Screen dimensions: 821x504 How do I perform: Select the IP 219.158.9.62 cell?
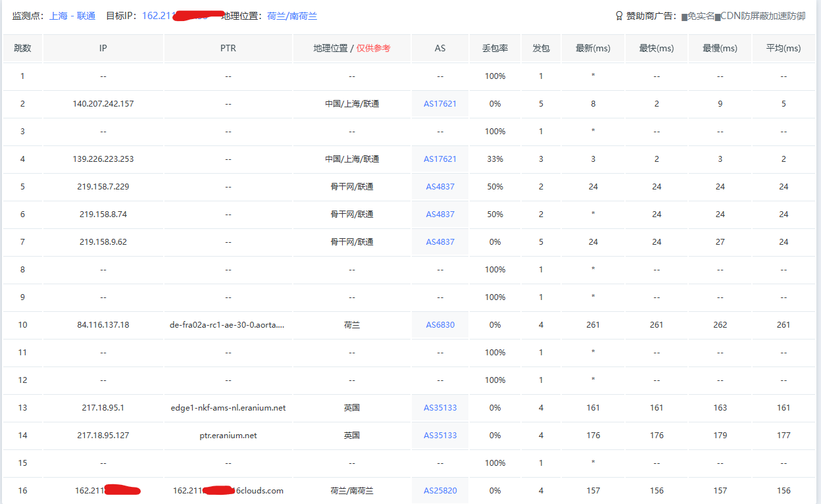click(x=103, y=242)
